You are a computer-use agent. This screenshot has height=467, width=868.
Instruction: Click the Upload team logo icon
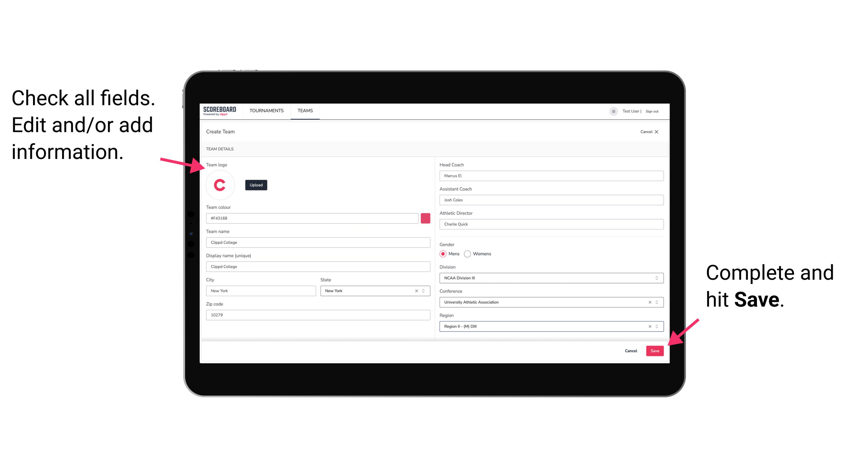(x=256, y=185)
